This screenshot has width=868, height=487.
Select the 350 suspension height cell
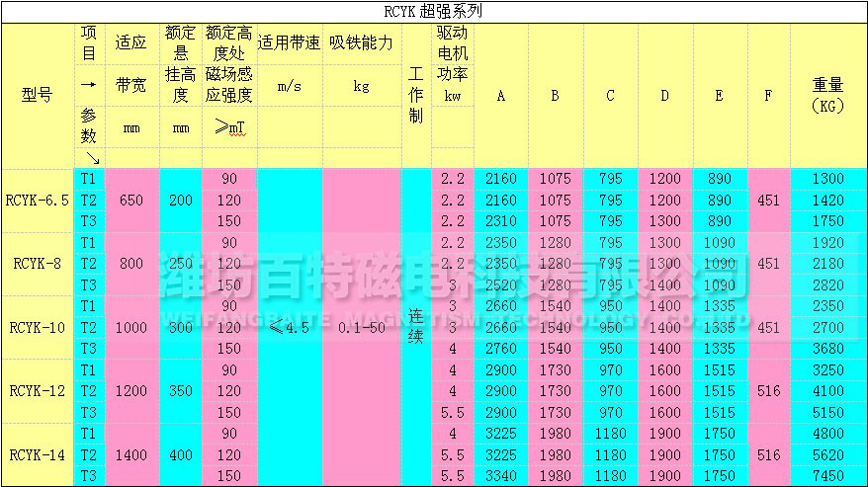coord(180,390)
